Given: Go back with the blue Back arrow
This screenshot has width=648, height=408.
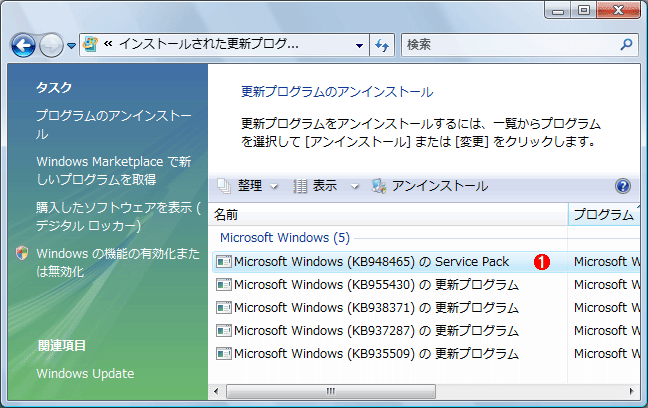Looking at the screenshot, I should coord(23,45).
